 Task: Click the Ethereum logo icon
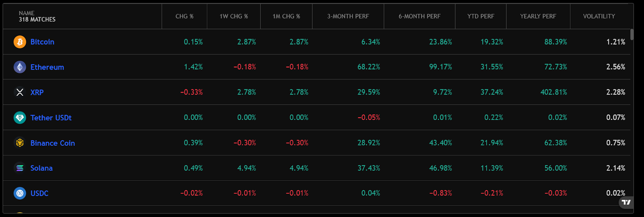20,67
